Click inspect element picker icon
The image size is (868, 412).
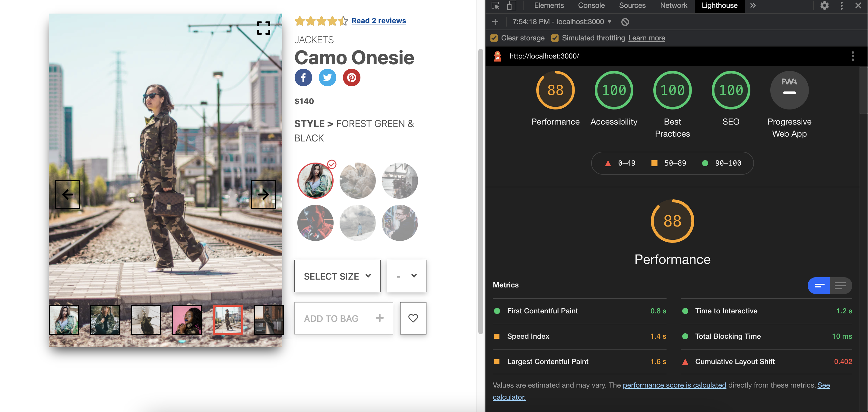(495, 5)
